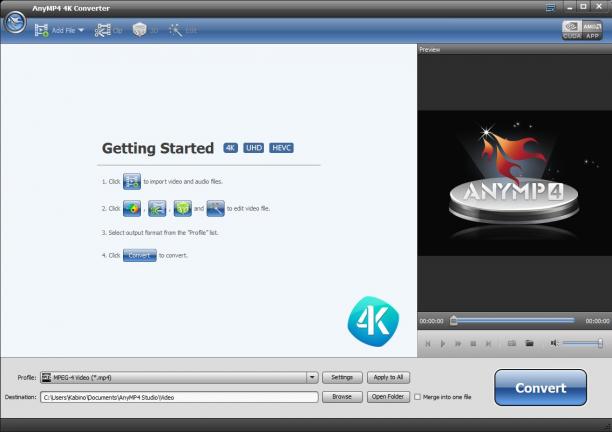Stop the preview playback

(473, 343)
